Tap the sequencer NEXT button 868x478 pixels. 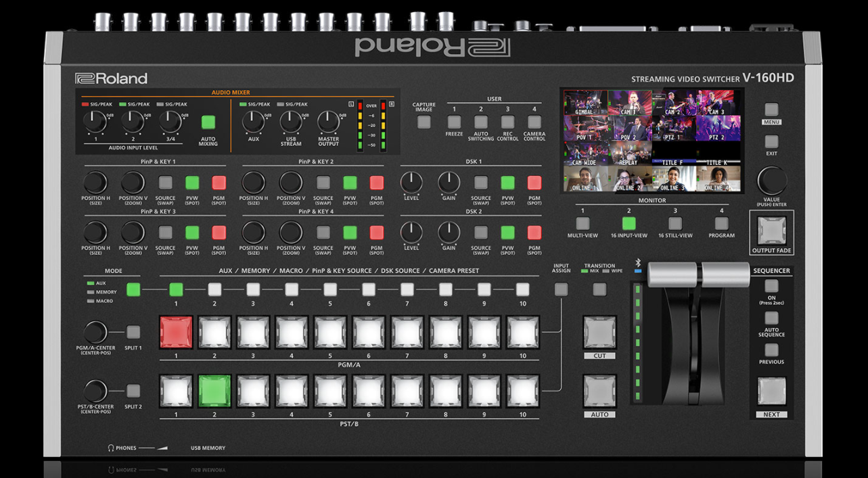click(771, 391)
